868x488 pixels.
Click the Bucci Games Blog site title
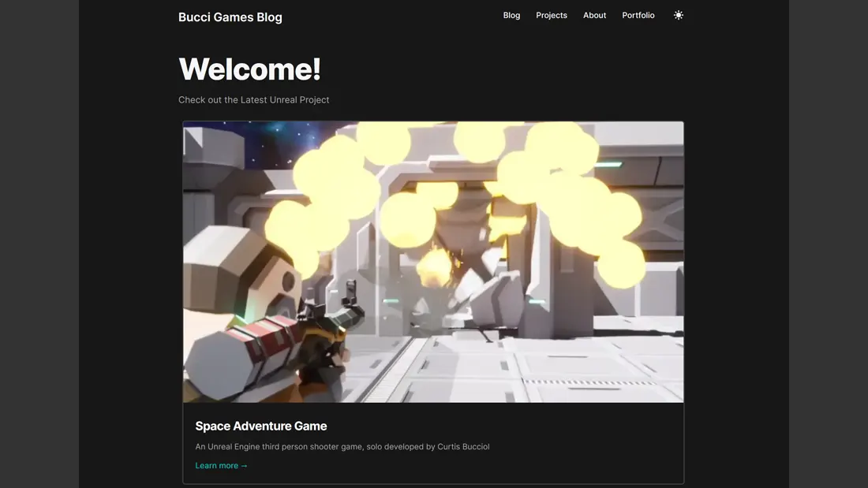[x=230, y=17]
